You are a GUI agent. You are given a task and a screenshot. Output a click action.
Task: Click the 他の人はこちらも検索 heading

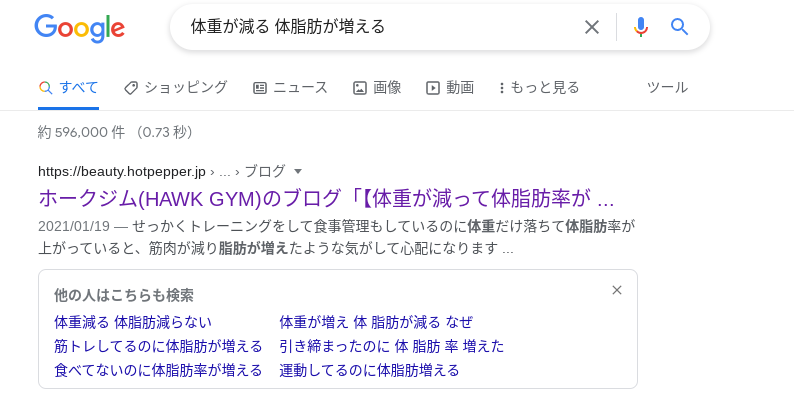tap(124, 295)
